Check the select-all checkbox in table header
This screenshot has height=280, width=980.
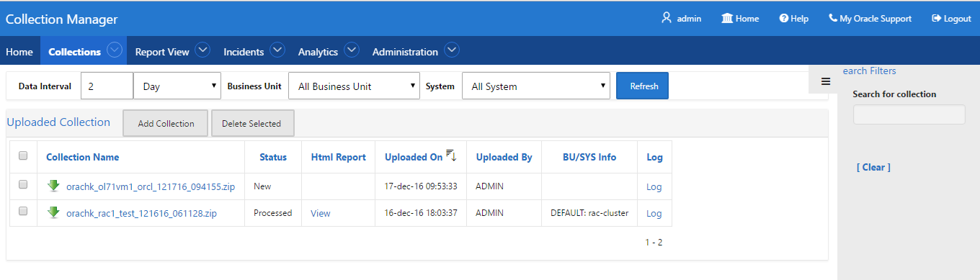pos(23,155)
